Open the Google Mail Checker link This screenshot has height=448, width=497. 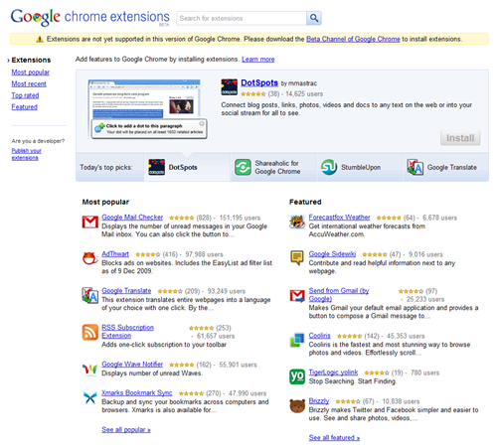[x=132, y=218]
